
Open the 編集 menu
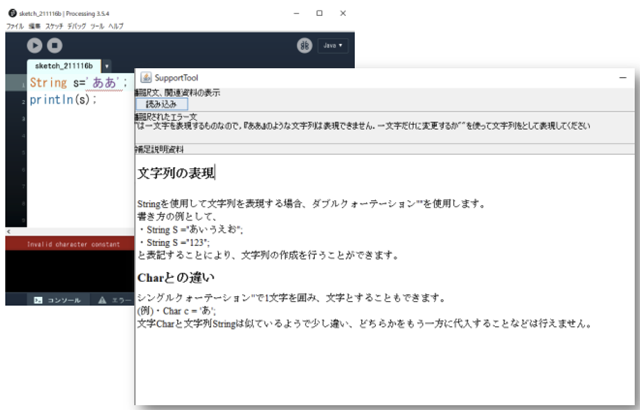coord(35,25)
